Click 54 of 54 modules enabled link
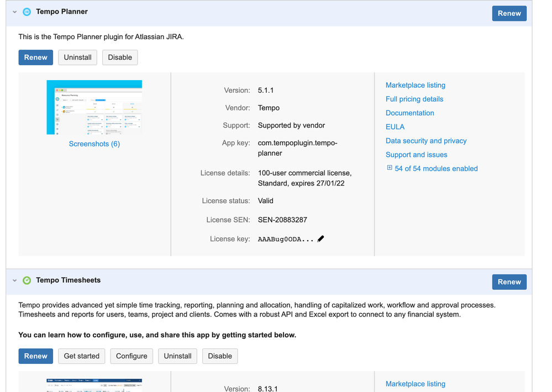This screenshot has width=552, height=392. pos(436,168)
